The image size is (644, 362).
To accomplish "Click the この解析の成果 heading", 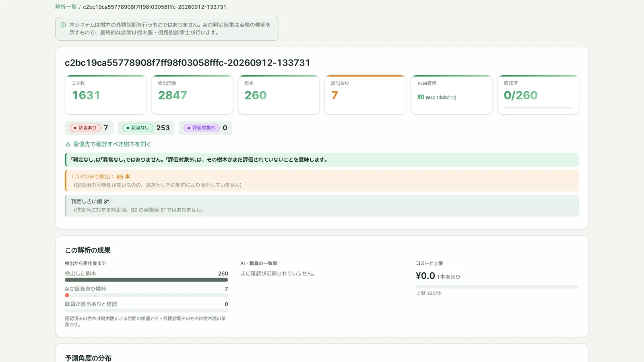I will click(88, 250).
